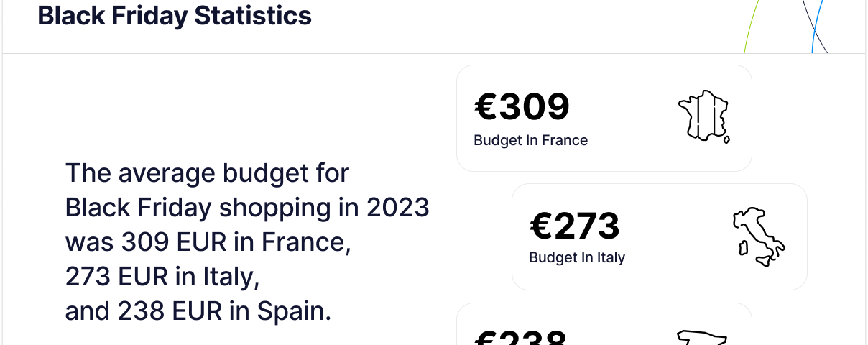Select the partially visible Spain map icon
Viewport: 868px width, 345px height.
click(x=703, y=338)
